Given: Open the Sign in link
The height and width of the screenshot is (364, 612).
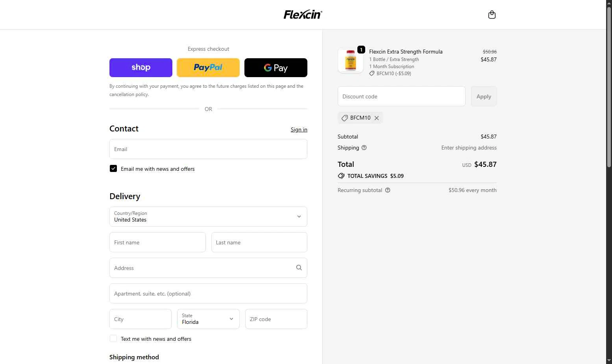Looking at the screenshot, I should point(299,130).
